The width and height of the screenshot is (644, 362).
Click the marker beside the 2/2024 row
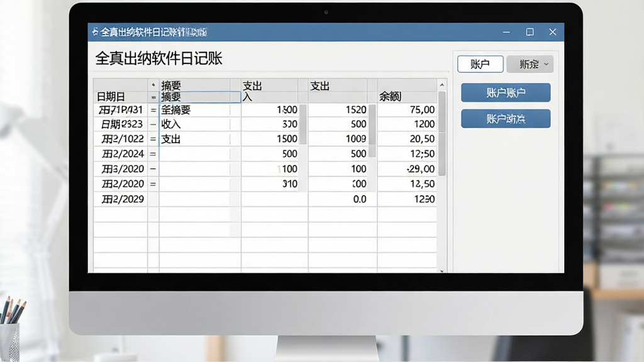point(153,155)
